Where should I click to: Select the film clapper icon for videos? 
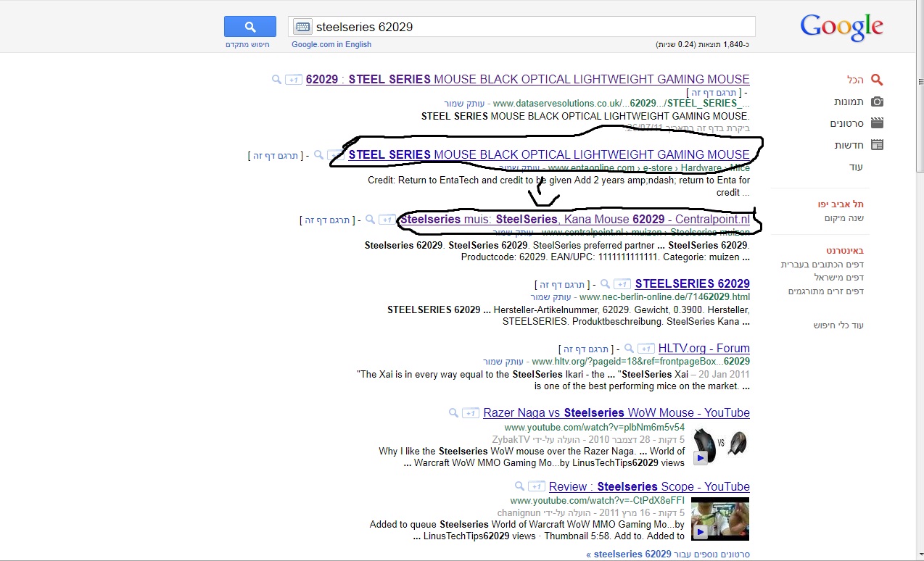click(877, 124)
